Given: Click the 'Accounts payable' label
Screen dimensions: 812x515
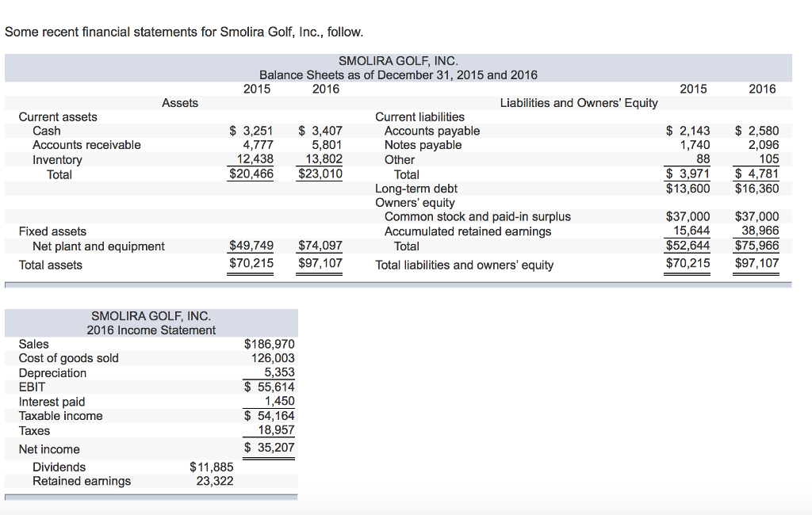Looking at the screenshot, I should pyautogui.click(x=432, y=131).
